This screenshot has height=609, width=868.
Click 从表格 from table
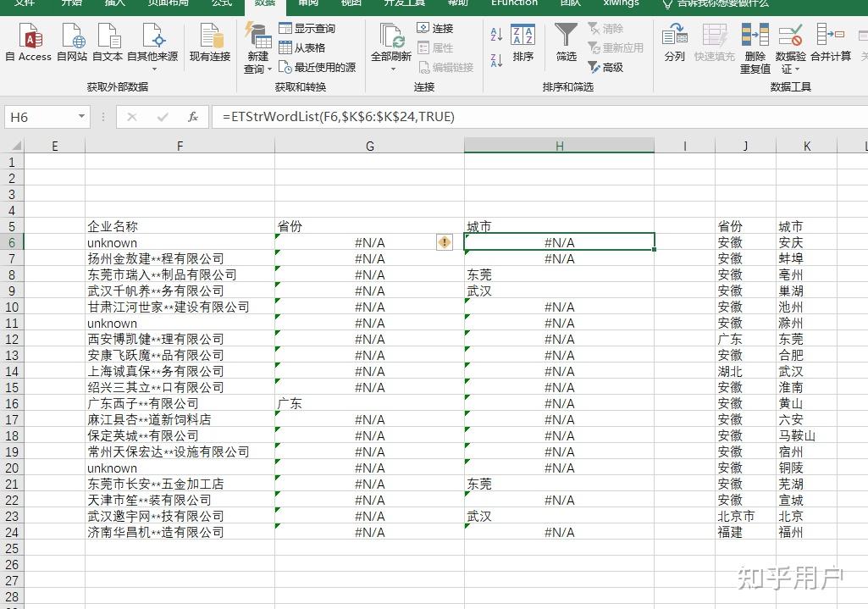pyautogui.click(x=302, y=47)
